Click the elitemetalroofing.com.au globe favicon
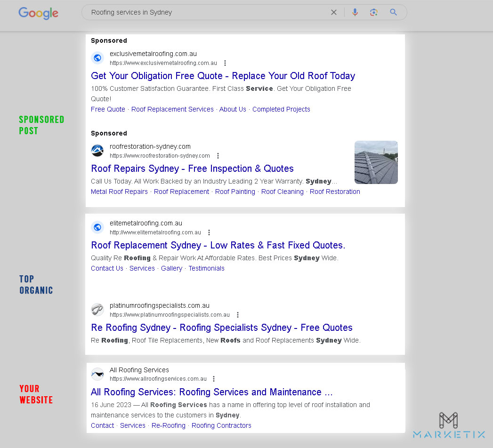This screenshot has width=493, height=448. (97, 227)
